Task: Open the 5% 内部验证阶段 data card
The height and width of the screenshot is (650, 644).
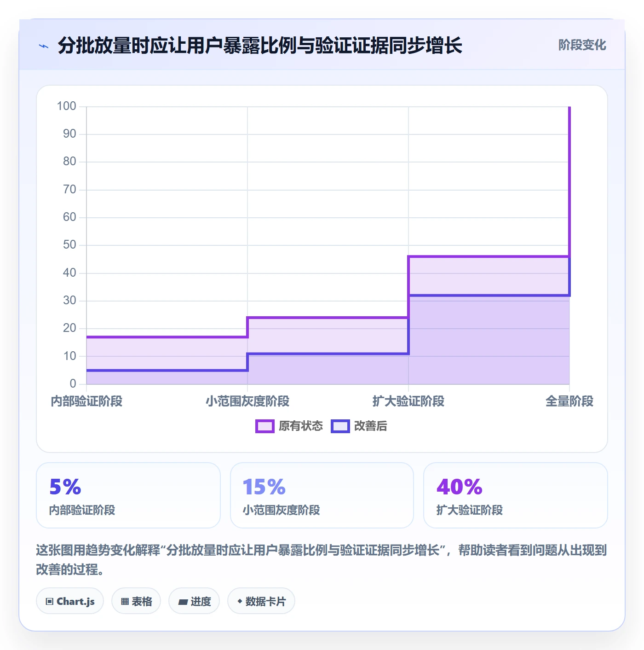Action: tap(128, 495)
